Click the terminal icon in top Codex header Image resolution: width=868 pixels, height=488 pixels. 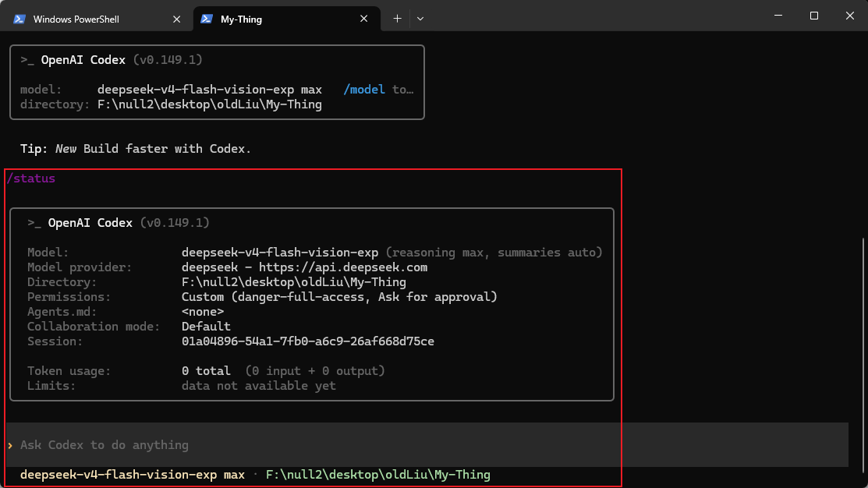click(x=27, y=60)
